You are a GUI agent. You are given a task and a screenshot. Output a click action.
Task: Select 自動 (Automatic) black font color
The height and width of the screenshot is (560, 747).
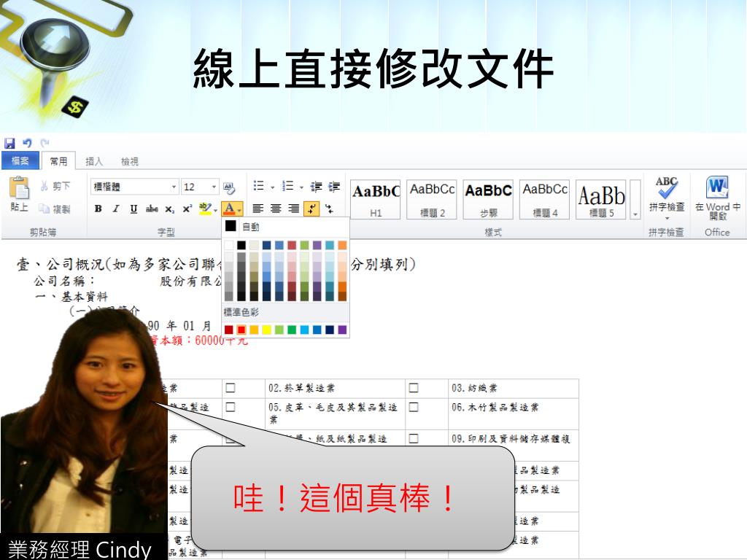[x=286, y=226]
